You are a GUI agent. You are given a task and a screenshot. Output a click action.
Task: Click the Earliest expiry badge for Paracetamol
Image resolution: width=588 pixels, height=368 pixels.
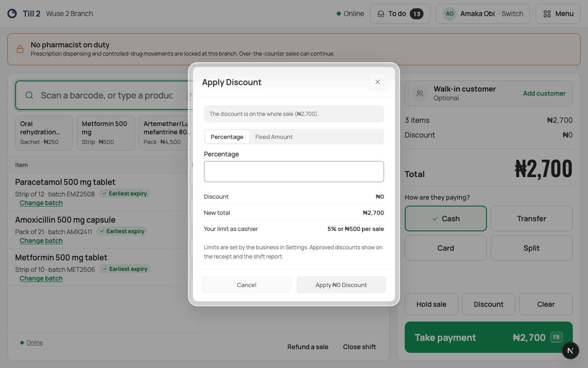[124, 194]
